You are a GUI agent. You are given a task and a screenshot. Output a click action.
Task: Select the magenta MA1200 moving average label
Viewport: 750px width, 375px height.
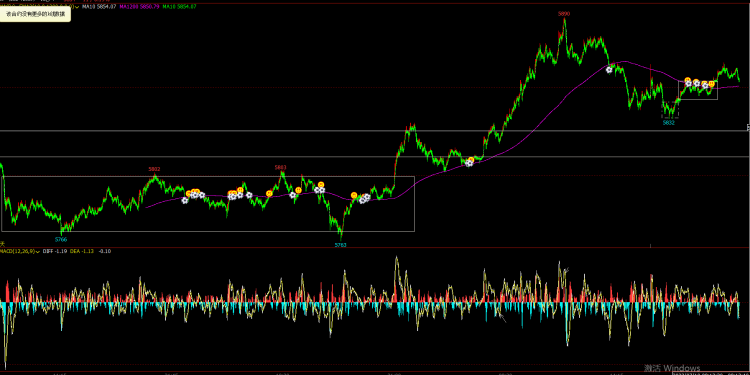coord(139,7)
